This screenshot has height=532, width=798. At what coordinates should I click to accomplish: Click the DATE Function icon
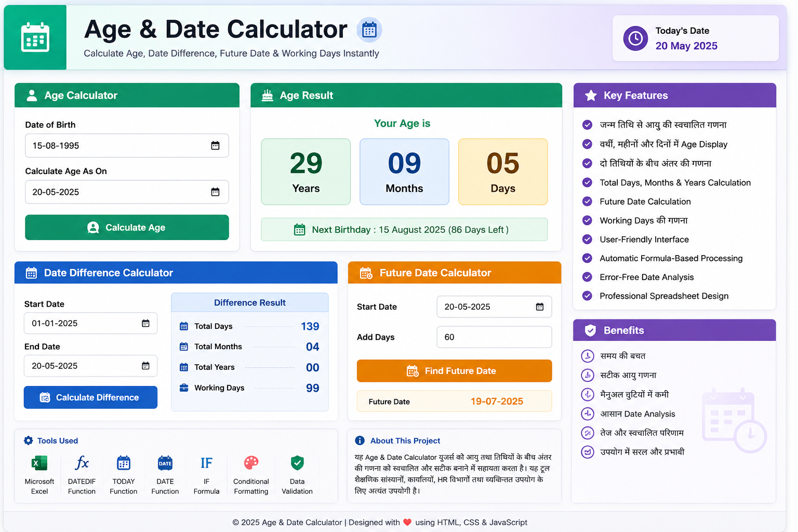tap(165, 463)
